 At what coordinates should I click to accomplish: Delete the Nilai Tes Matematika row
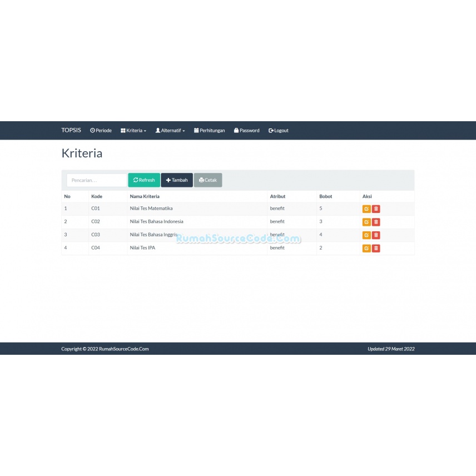click(x=376, y=209)
